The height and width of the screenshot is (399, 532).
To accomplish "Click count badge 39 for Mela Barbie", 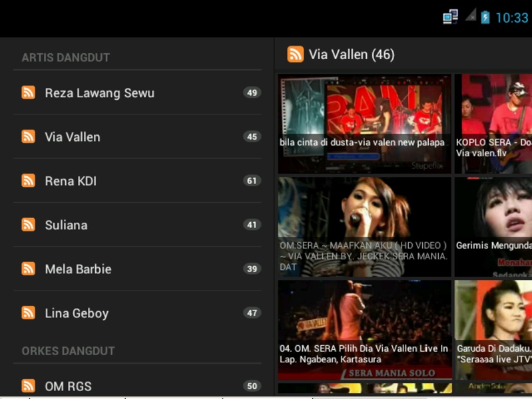I will (x=252, y=269).
